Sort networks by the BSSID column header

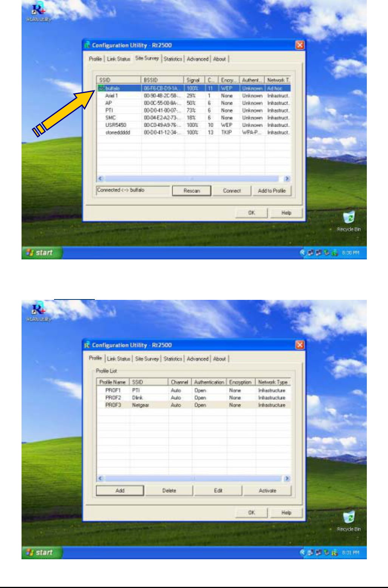point(163,80)
